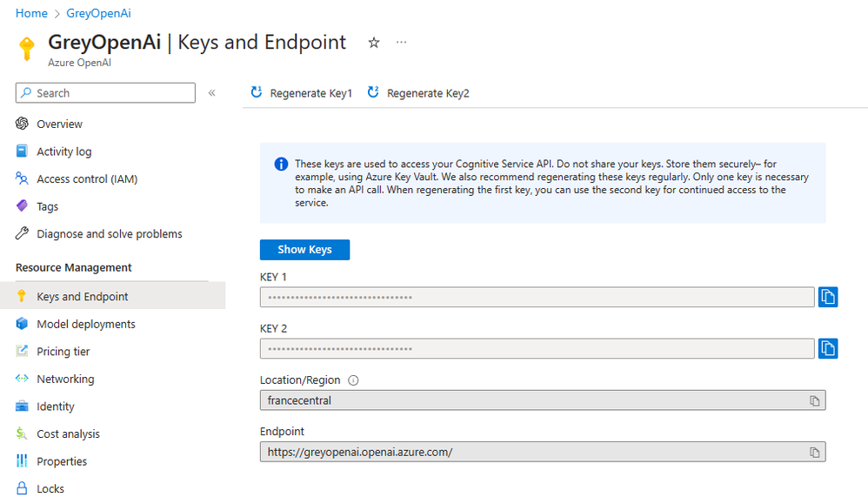Click the Location/Region info icon
The width and height of the screenshot is (868, 504).
(353, 380)
